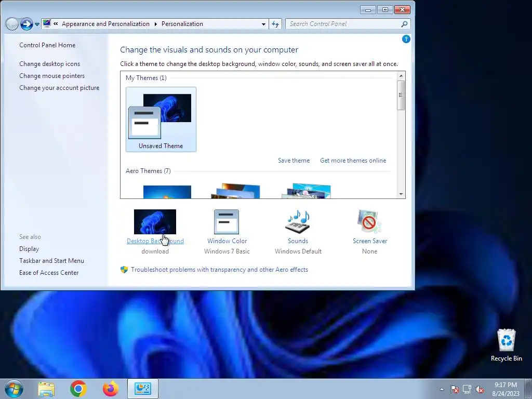
Task: Open the address bar history dropdown
Action: (263, 24)
